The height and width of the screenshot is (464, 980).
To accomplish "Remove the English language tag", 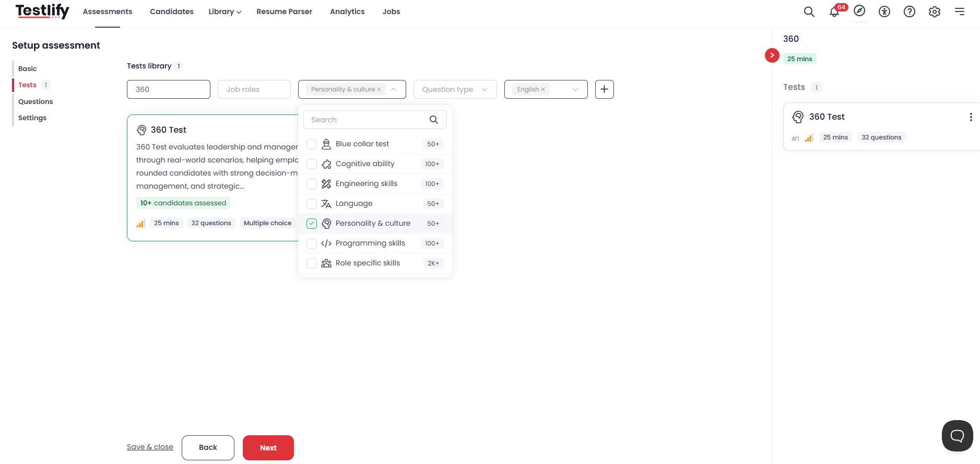I will coord(543,89).
